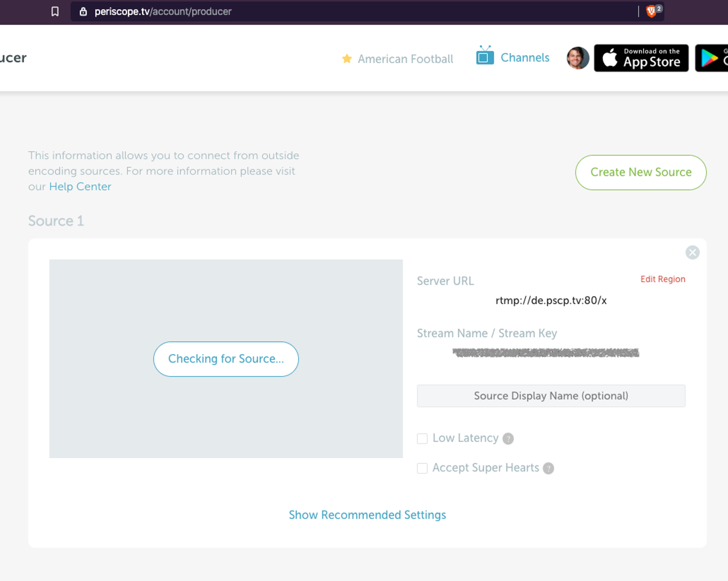728x581 pixels.
Task: Remove Source 1 with the X icon
Action: coord(693,252)
